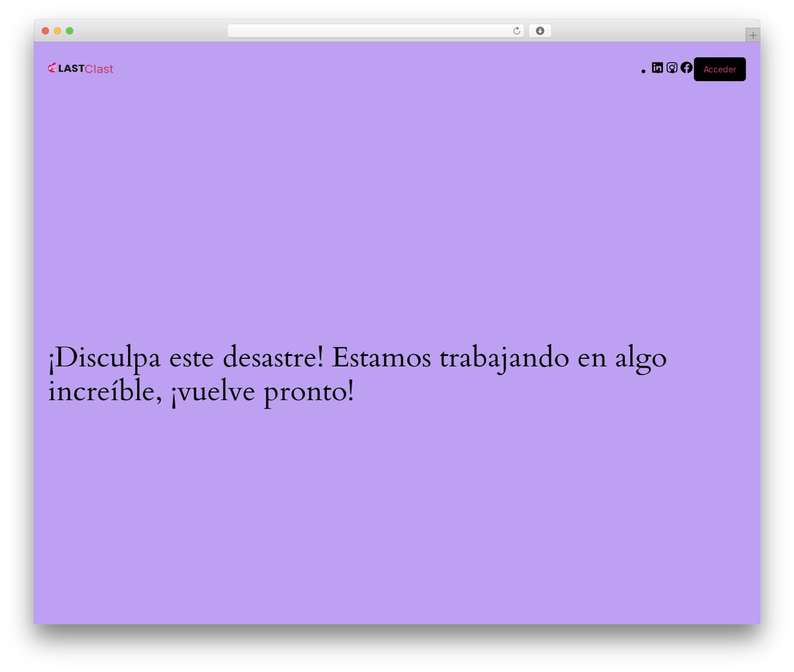Open the LinkedIn social icon
The image size is (794, 672).
click(658, 68)
